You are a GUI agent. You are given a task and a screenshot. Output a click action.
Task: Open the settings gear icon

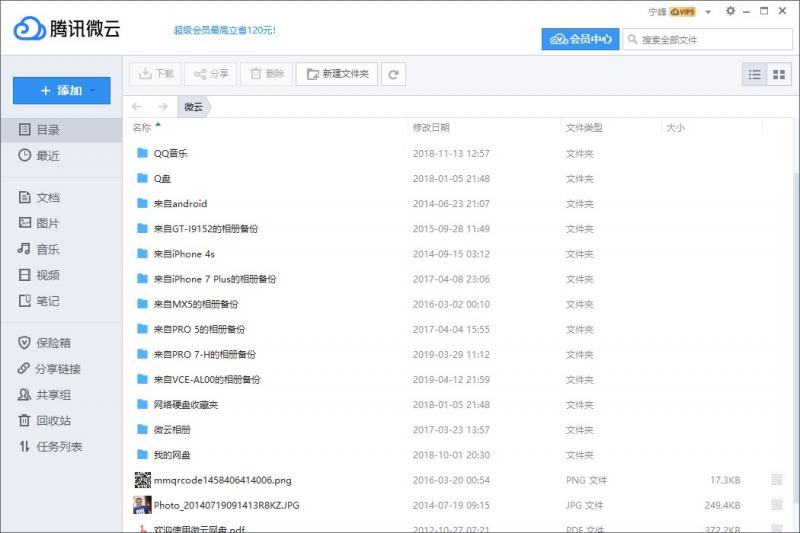click(731, 11)
